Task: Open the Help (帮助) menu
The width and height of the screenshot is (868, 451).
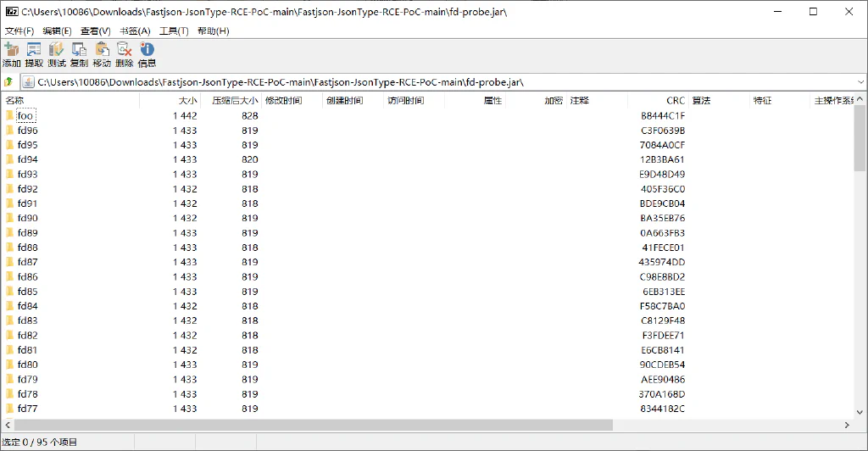Action: [213, 31]
